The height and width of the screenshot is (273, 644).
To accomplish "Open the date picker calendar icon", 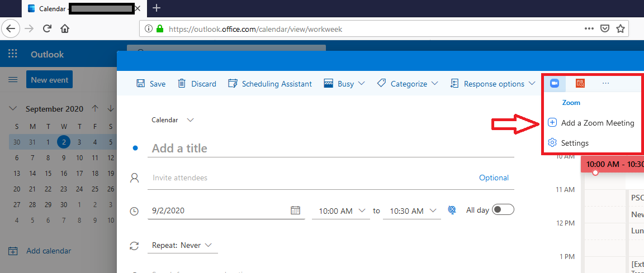I will (x=296, y=210).
